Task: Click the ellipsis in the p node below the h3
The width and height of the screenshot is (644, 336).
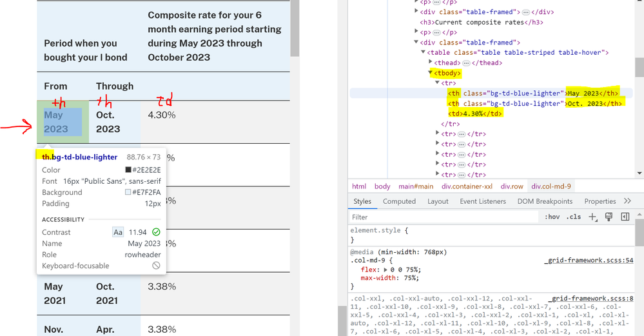Action: click(436, 32)
